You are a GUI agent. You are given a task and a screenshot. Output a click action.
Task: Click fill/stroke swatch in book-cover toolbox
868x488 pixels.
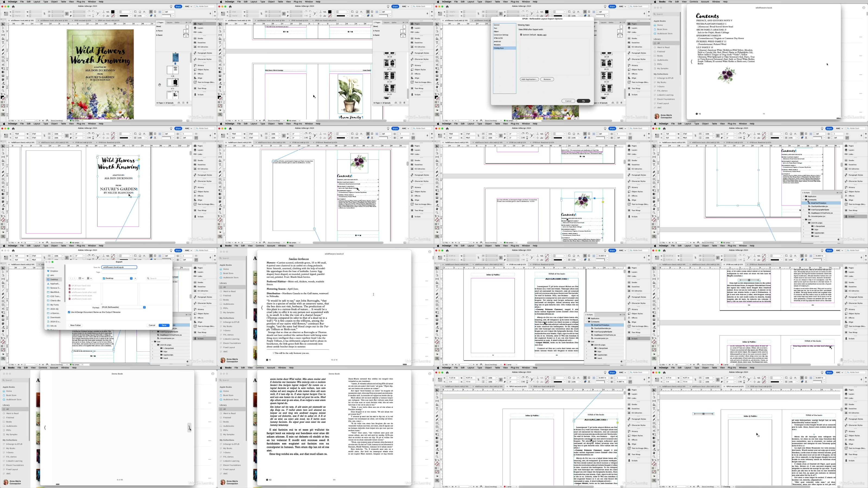[x=3, y=98]
